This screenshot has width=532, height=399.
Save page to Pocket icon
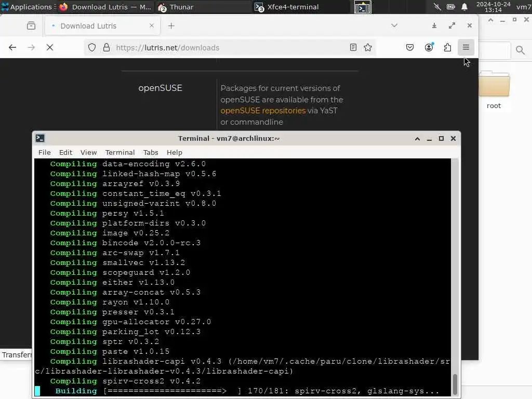point(410,47)
